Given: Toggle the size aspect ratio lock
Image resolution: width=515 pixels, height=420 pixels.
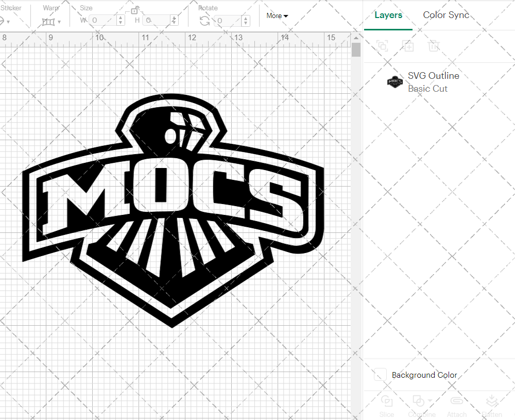Looking at the screenshot, I should [135, 10].
